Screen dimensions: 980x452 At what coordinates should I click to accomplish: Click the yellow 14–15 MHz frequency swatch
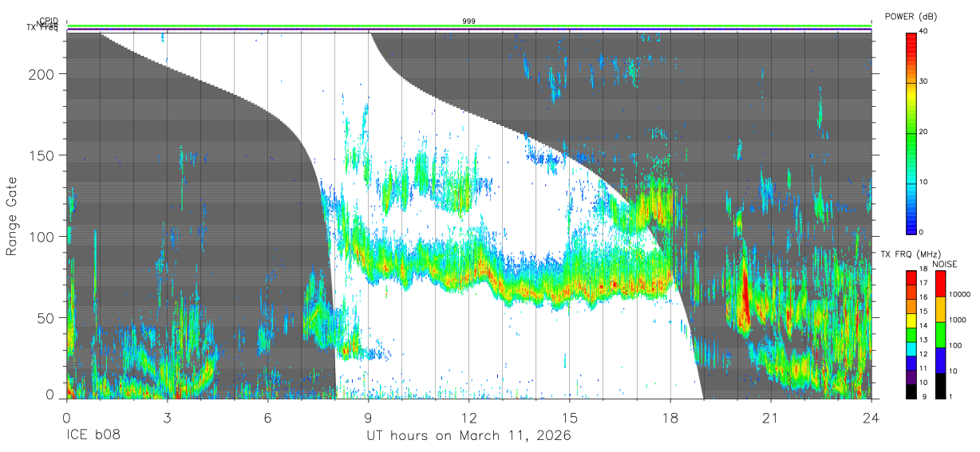(x=911, y=320)
